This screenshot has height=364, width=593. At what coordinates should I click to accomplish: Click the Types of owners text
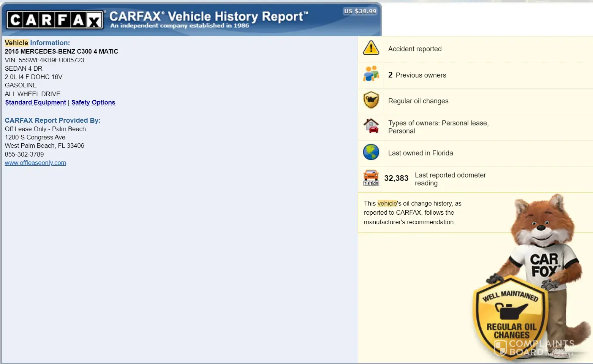point(438,127)
